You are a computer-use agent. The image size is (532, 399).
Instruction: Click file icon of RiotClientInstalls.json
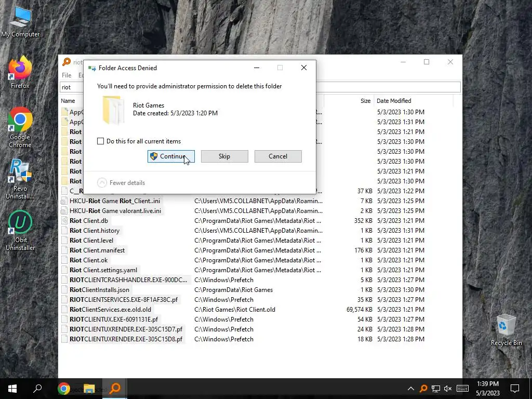point(64,290)
